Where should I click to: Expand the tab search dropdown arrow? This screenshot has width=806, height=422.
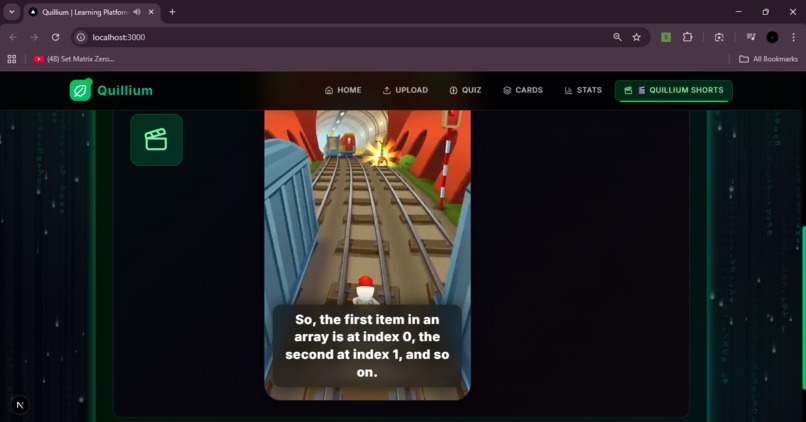pos(11,12)
